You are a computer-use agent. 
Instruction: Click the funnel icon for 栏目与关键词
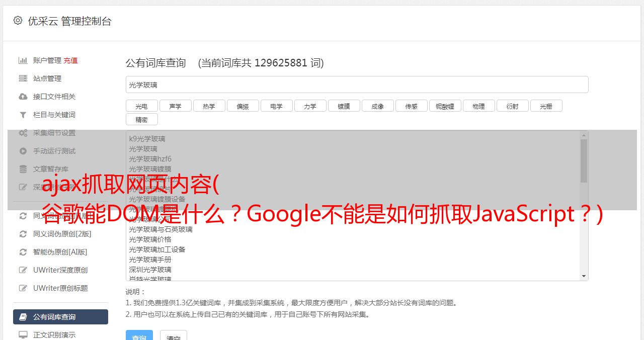pos(23,115)
